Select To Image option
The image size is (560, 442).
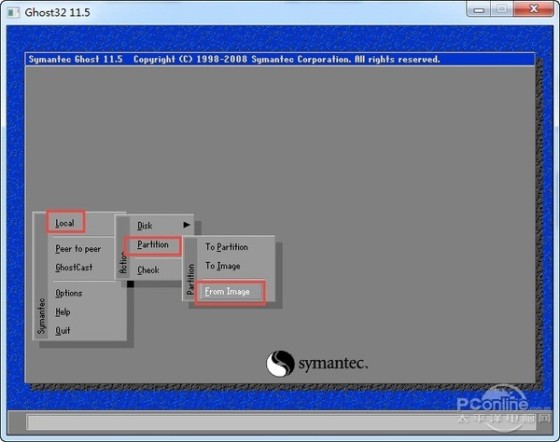point(222,266)
